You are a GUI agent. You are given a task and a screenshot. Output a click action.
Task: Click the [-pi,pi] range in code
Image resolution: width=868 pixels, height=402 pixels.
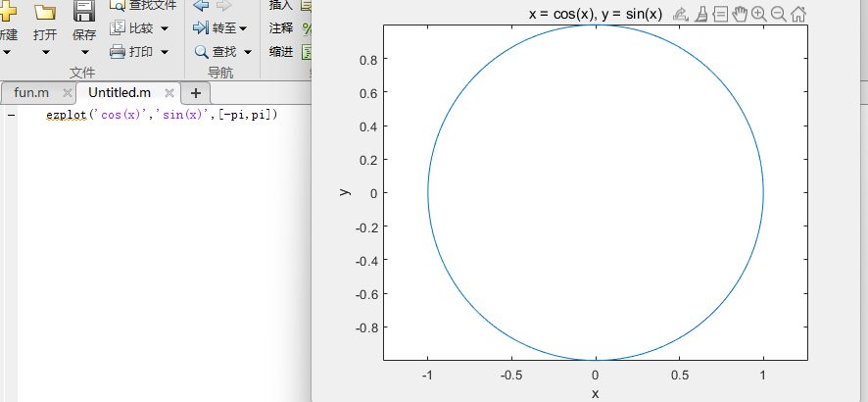(245, 115)
